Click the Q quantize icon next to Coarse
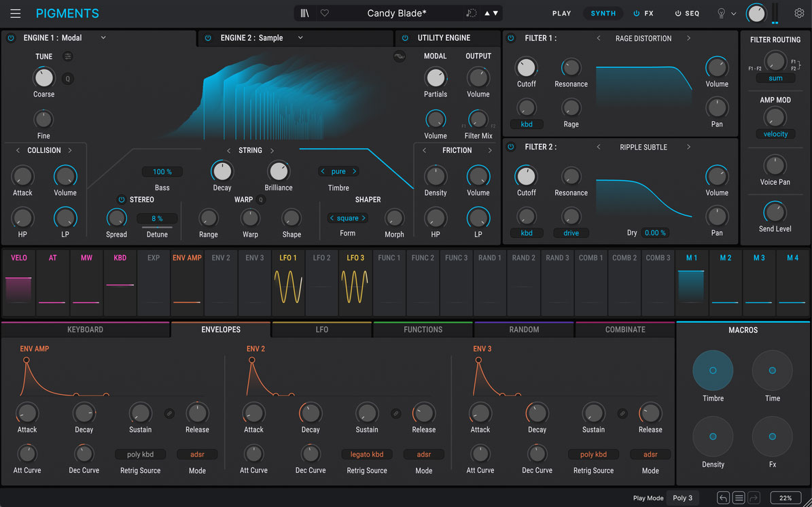 click(68, 79)
